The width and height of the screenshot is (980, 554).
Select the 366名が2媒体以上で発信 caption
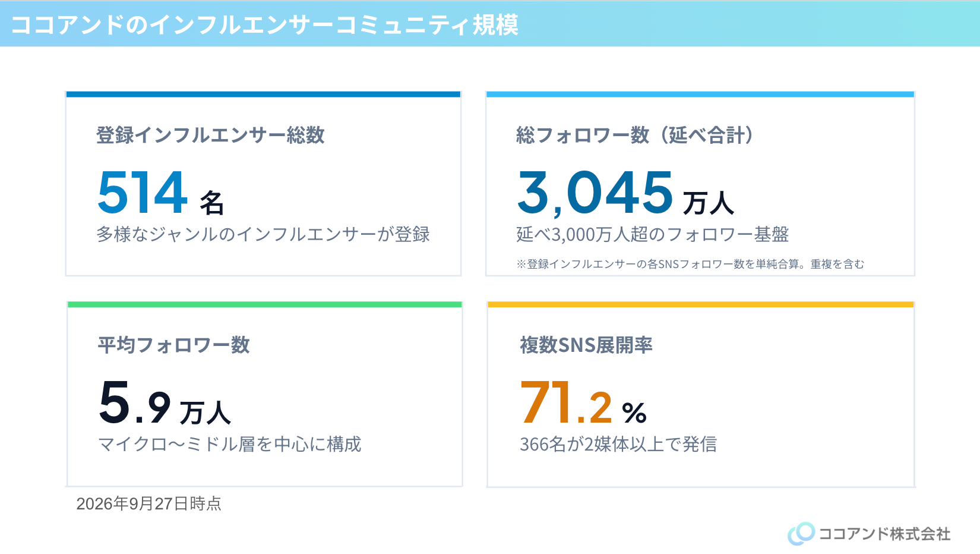tap(618, 444)
